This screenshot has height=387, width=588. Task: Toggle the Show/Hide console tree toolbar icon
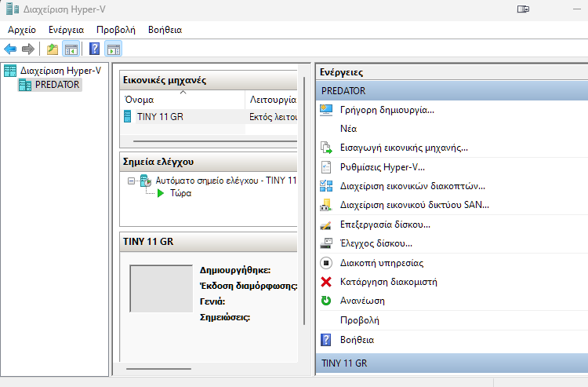point(71,49)
